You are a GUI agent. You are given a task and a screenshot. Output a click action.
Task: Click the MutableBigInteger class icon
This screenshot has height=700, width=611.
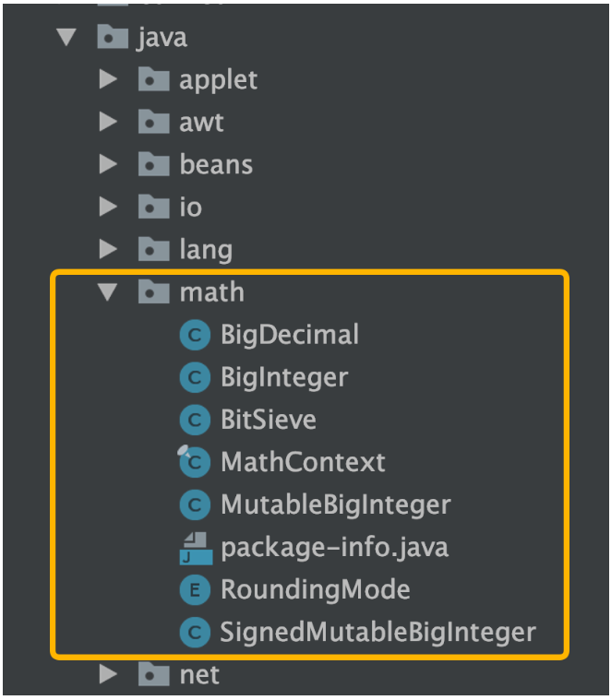(x=195, y=505)
